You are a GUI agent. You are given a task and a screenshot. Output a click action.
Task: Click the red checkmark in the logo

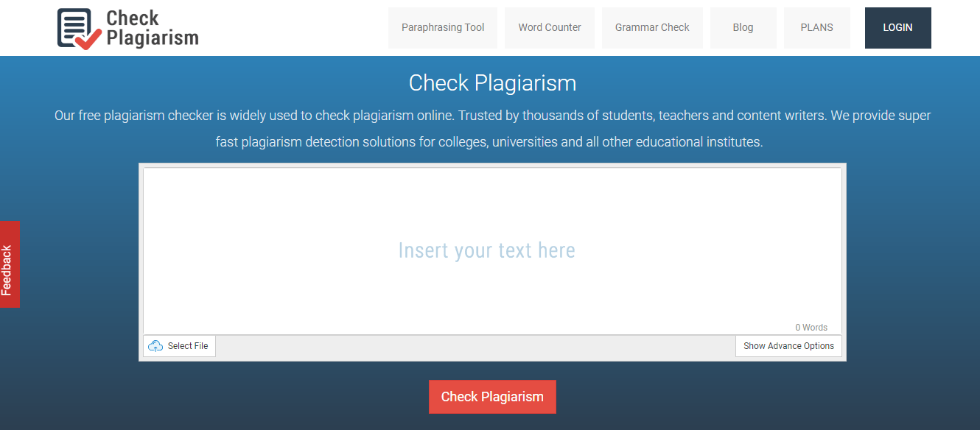click(89, 40)
